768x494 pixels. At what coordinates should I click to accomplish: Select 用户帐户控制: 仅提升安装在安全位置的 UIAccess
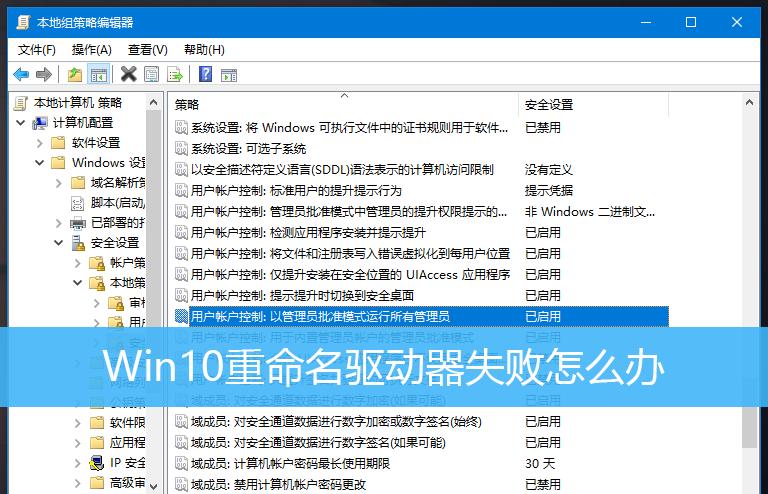[x=350, y=275]
